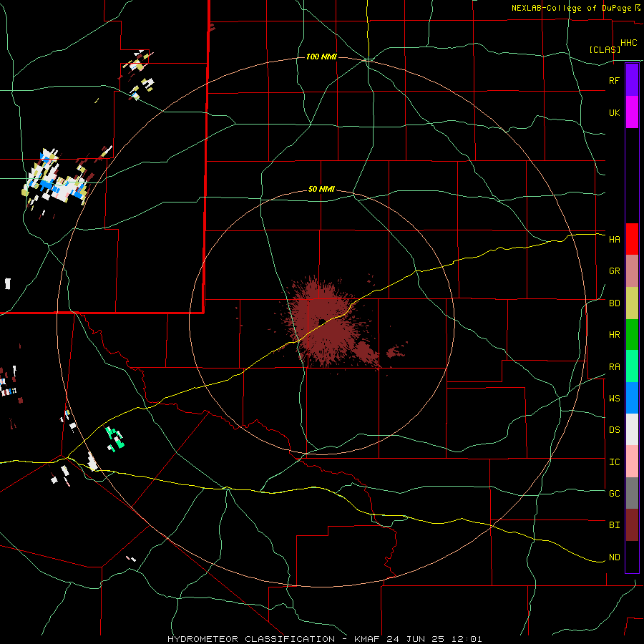
Task: Click the GC legend label
Action: point(614,493)
